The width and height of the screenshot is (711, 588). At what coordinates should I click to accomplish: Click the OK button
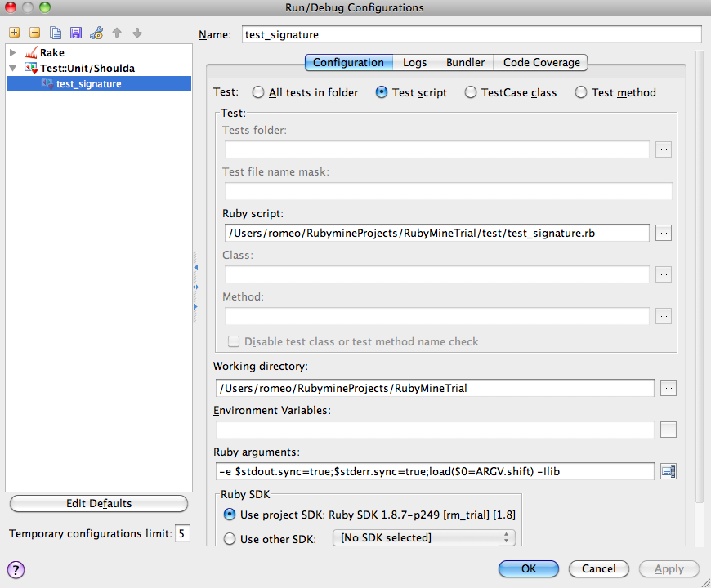(529, 569)
